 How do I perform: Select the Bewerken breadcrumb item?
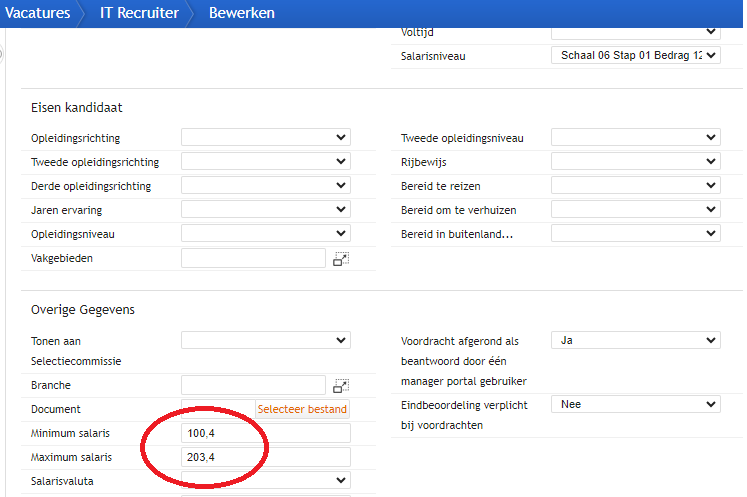tap(242, 13)
